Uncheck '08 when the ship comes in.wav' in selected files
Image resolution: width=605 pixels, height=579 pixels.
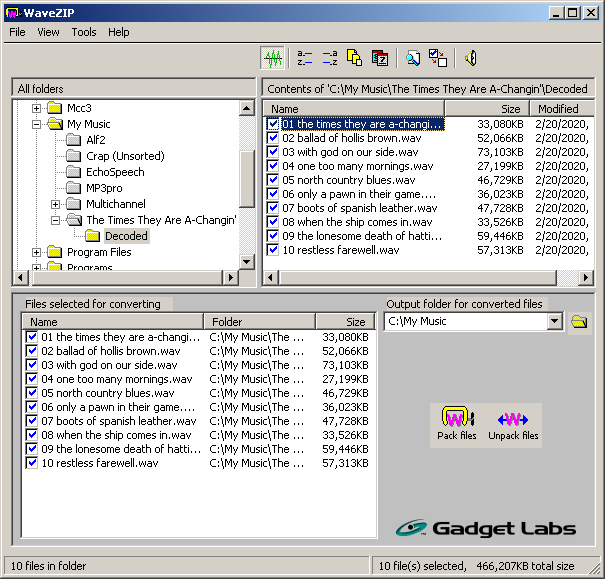click(32, 435)
